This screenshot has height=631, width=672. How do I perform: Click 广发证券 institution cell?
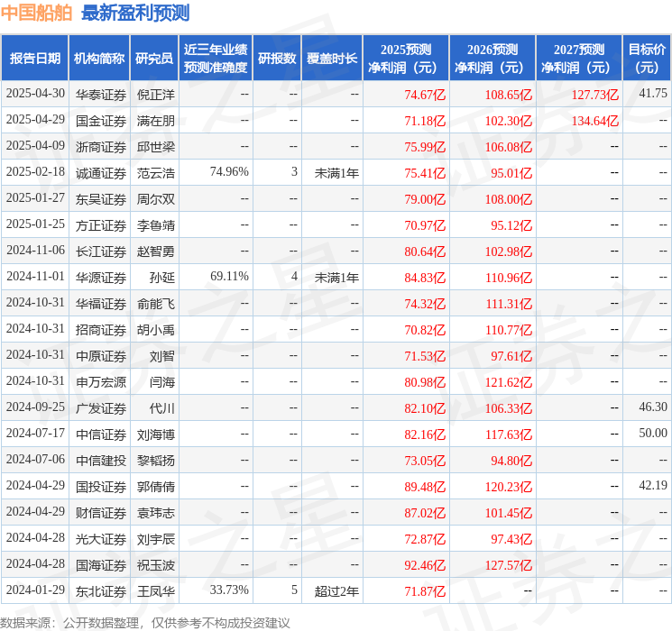click(x=101, y=408)
